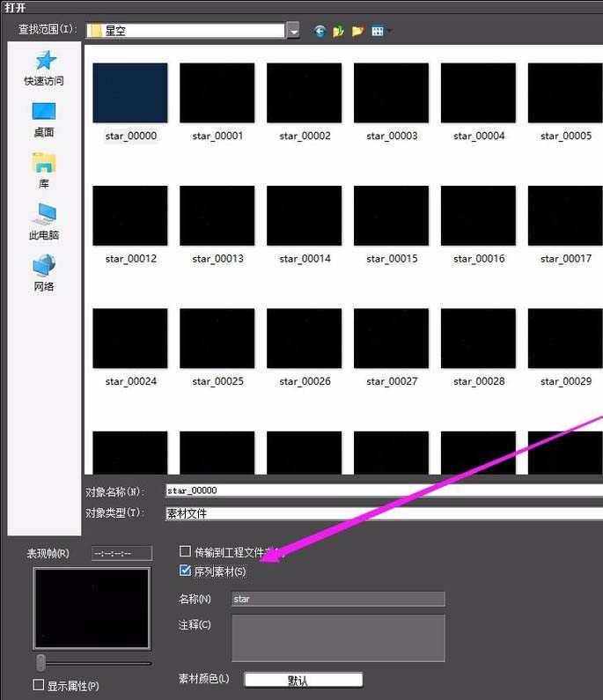This screenshot has width=603, height=700.
Task: Select the star_00027 thumbnail
Action: click(392, 338)
